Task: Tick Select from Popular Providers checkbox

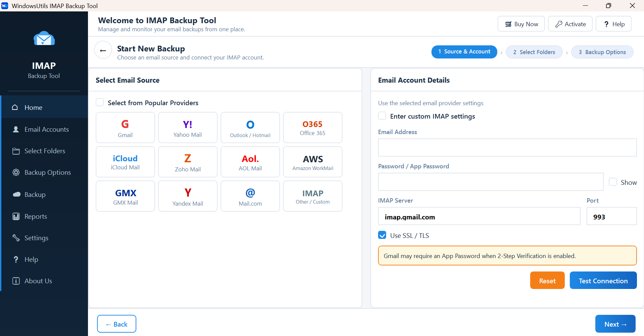Action: (x=100, y=102)
